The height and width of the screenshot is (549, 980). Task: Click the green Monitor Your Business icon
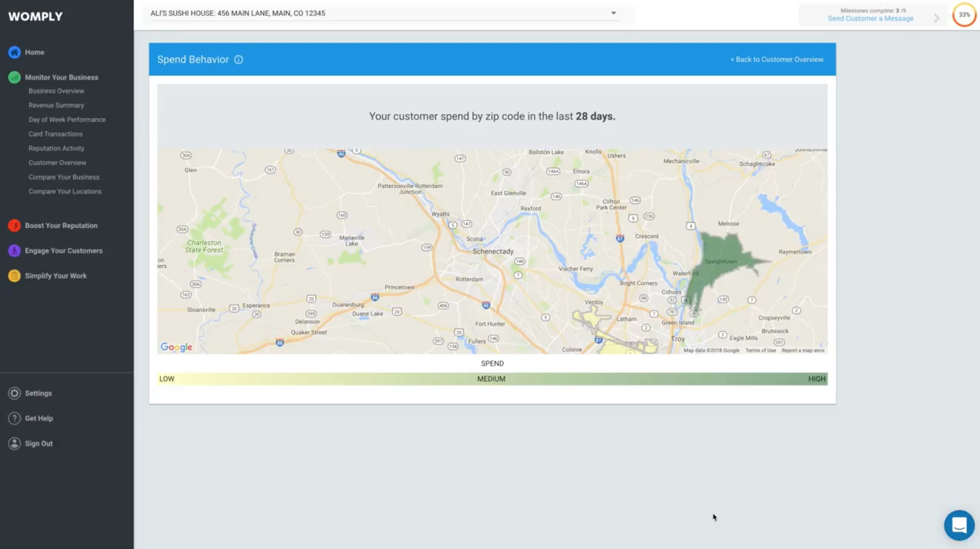click(14, 77)
